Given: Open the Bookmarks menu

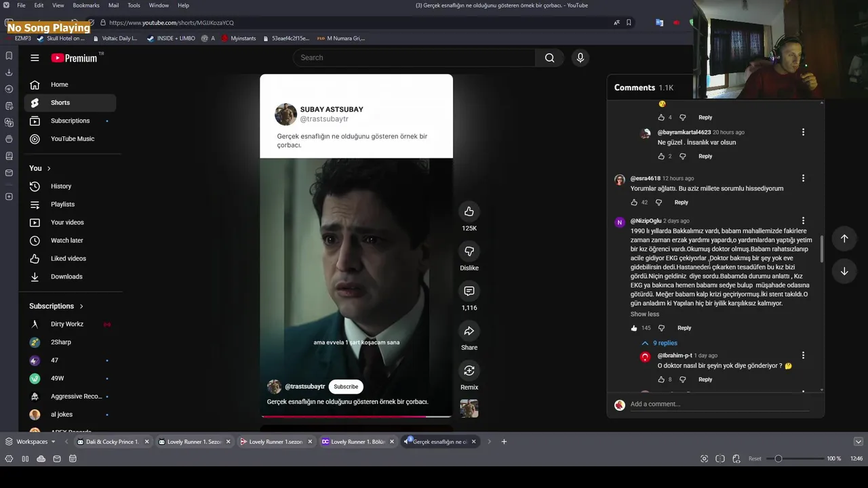Looking at the screenshot, I should coord(86,5).
